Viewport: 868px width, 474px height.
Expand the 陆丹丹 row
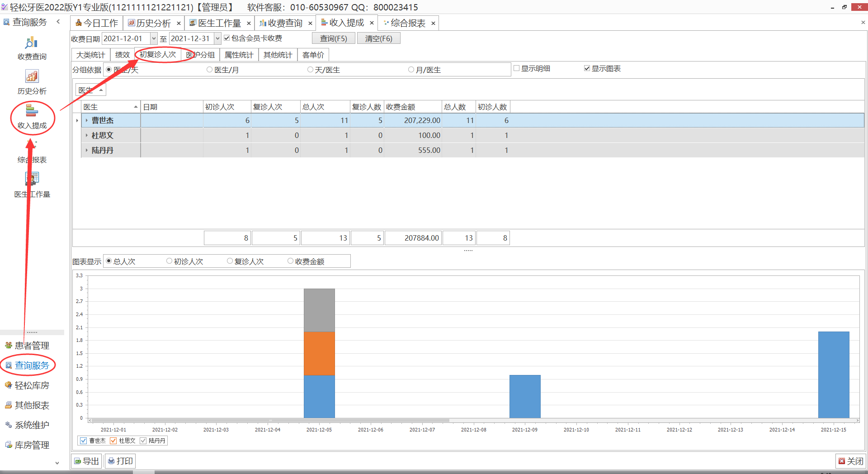click(x=87, y=150)
